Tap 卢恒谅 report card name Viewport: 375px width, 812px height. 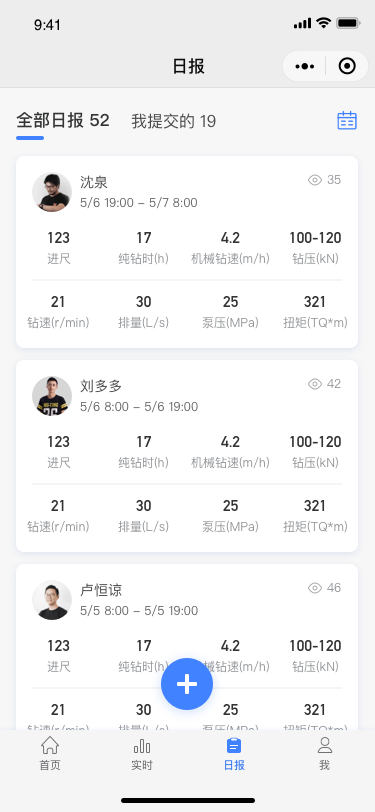coord(101,590)
